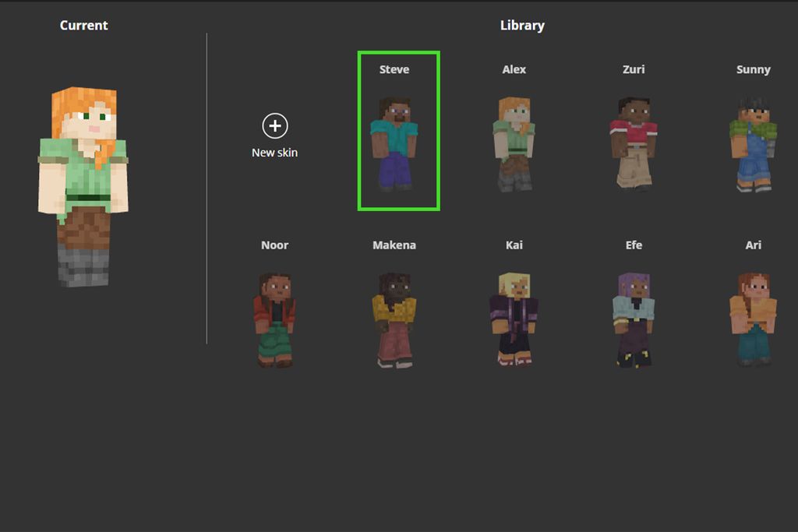798x532 pixels.
Task: Select the Alex skin thumbnail
Action: (x=514, y=144)
